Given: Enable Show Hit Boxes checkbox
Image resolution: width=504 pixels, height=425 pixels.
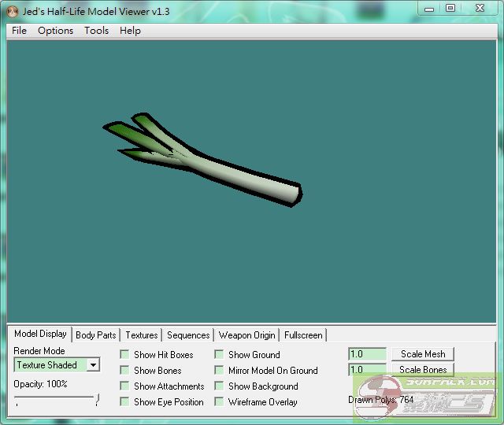Looking at the screenshot, I should 124,355.
